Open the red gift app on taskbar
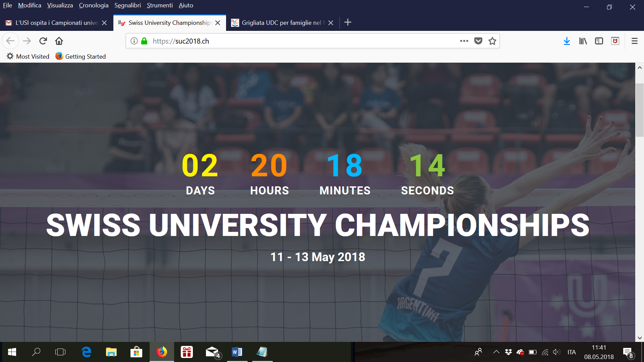The width and height of the screenshot is (644, 362). coord(186,352)
